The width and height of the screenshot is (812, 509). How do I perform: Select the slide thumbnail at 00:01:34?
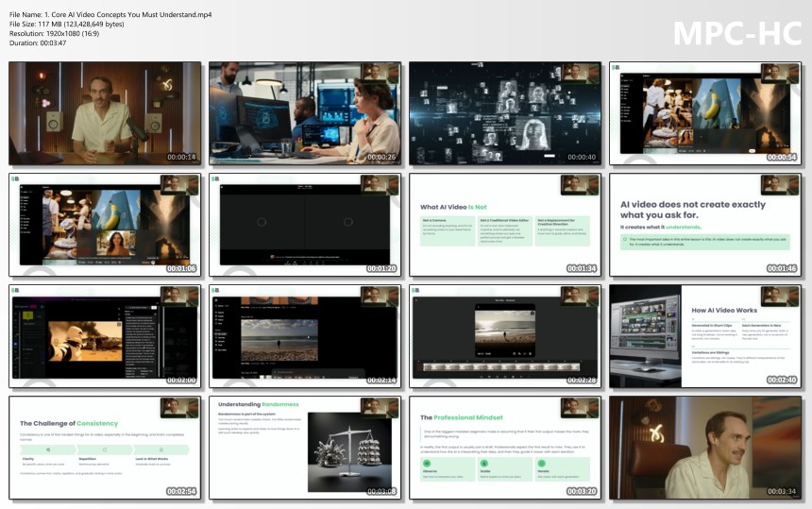[x=505, y=225]
